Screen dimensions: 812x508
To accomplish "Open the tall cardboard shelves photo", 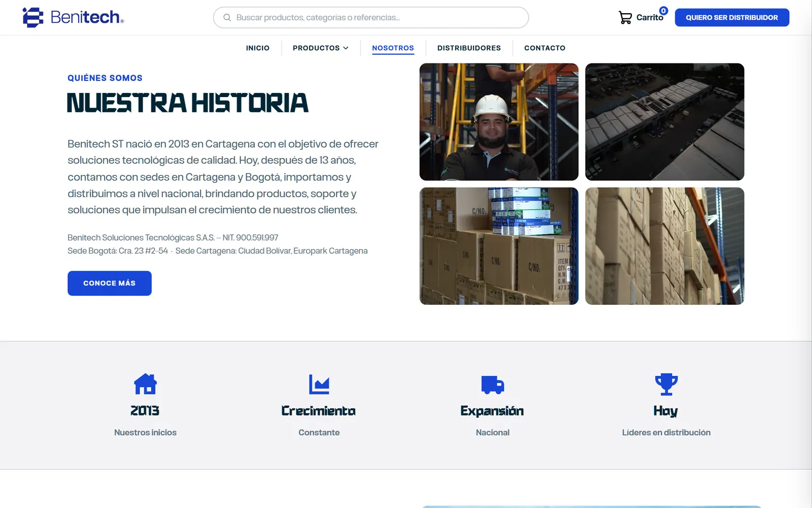I will pyautogui.click(x=665, y=246).
